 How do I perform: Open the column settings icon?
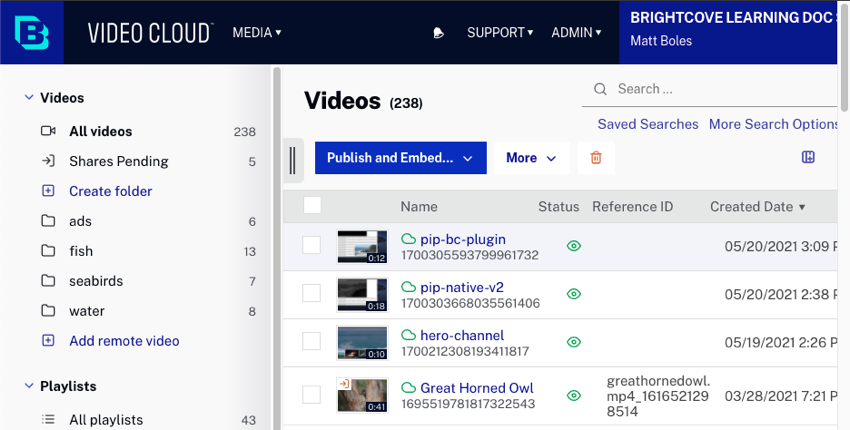[x=808, y=157]
